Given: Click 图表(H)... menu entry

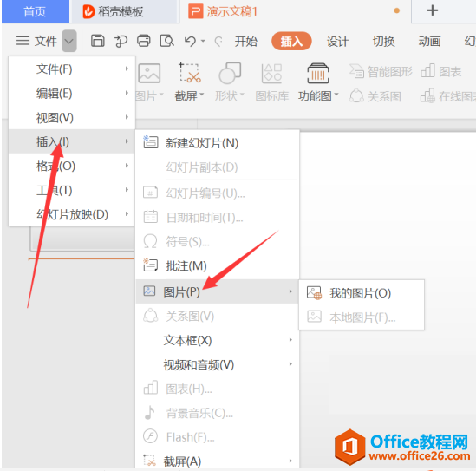Looking at the screenshot, I should (218, 389).
